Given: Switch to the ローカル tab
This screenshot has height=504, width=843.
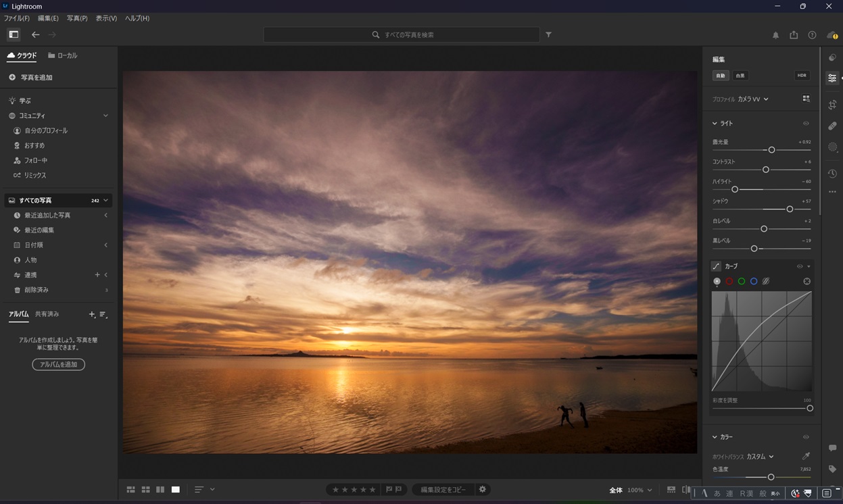Looking at the screenshot, I should (x=62, y=55).
